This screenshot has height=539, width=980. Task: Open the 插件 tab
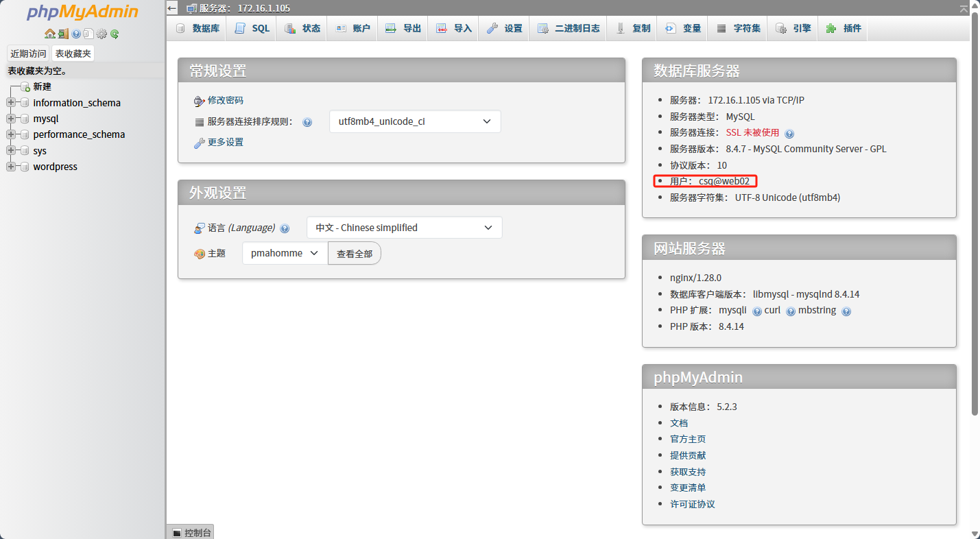(x=844, y=28)
